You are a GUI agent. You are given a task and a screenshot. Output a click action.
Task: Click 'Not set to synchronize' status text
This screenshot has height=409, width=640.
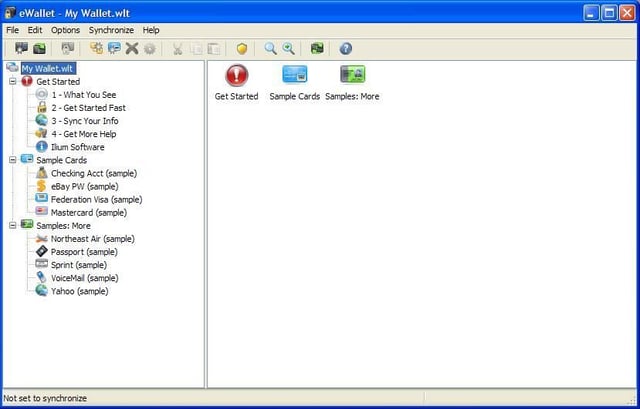pos(45,398)
